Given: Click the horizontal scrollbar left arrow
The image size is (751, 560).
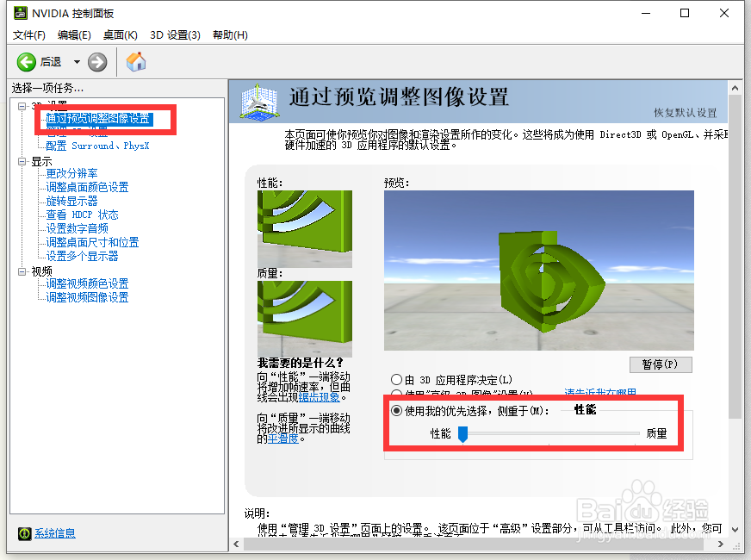Looking at the screenshot, I should click(x=236, y=544).
